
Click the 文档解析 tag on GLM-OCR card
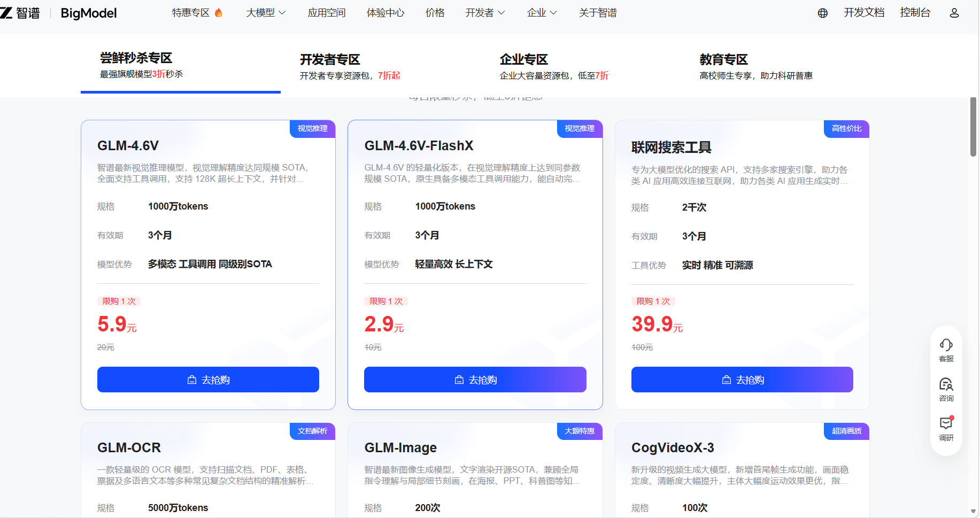(x=313, y=431)
